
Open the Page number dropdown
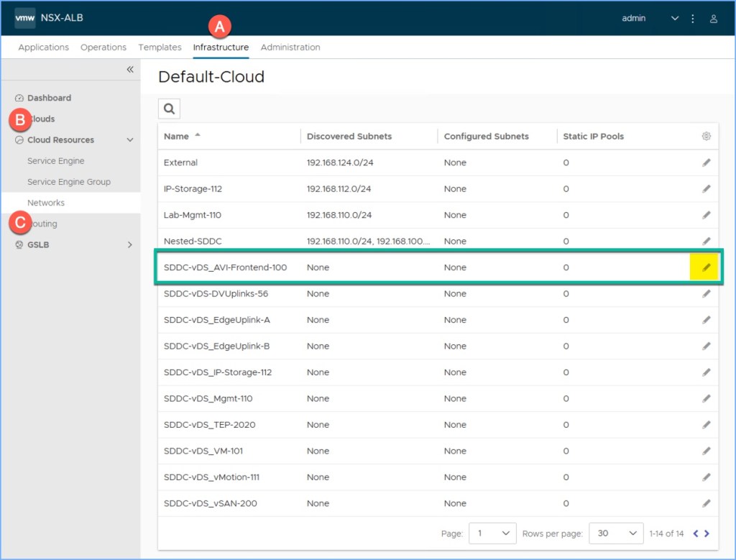coord(492,533)
